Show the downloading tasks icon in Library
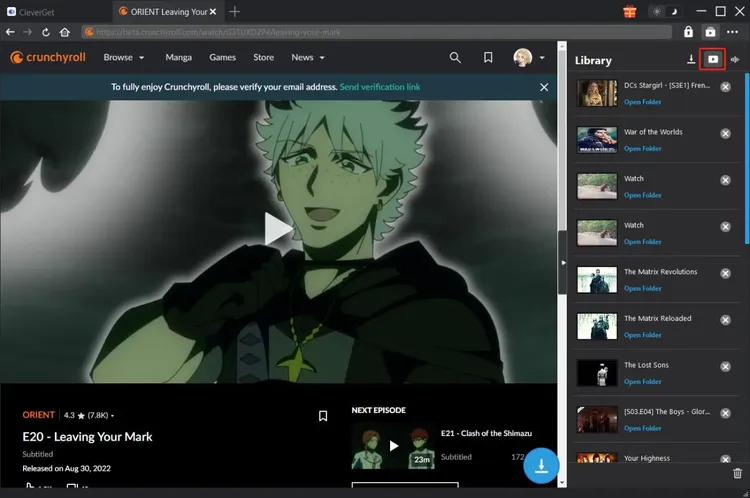 tap(691, 60)
